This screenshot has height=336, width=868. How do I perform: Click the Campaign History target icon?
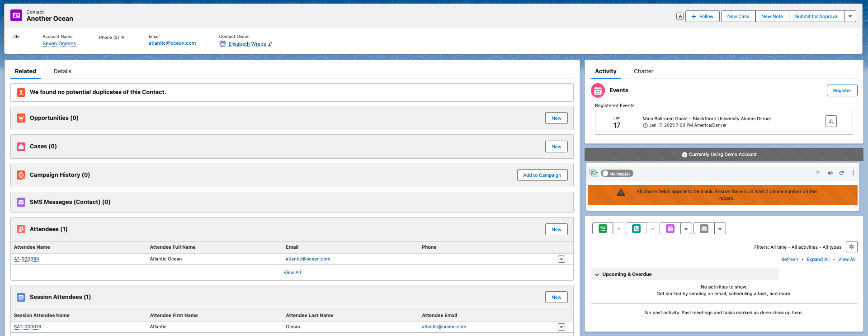point(21,175)
